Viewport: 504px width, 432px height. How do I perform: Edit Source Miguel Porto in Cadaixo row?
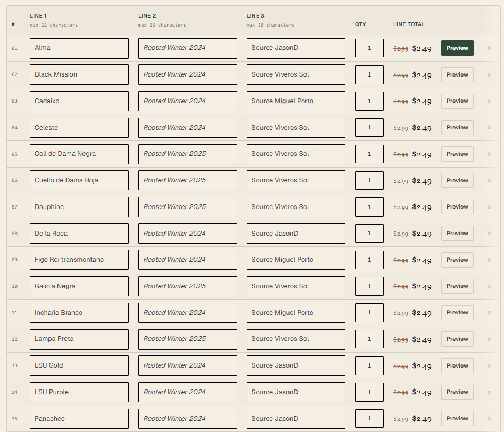coord(296,101)
